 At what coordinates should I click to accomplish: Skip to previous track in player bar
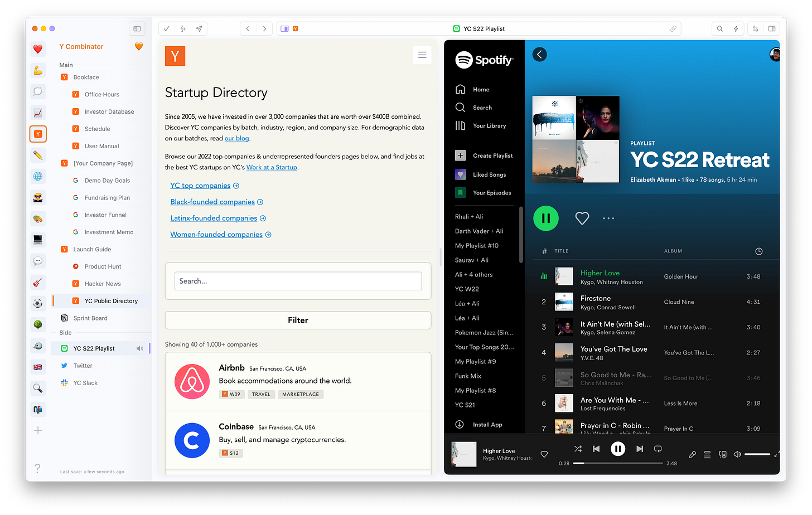(x=596, y=449)
